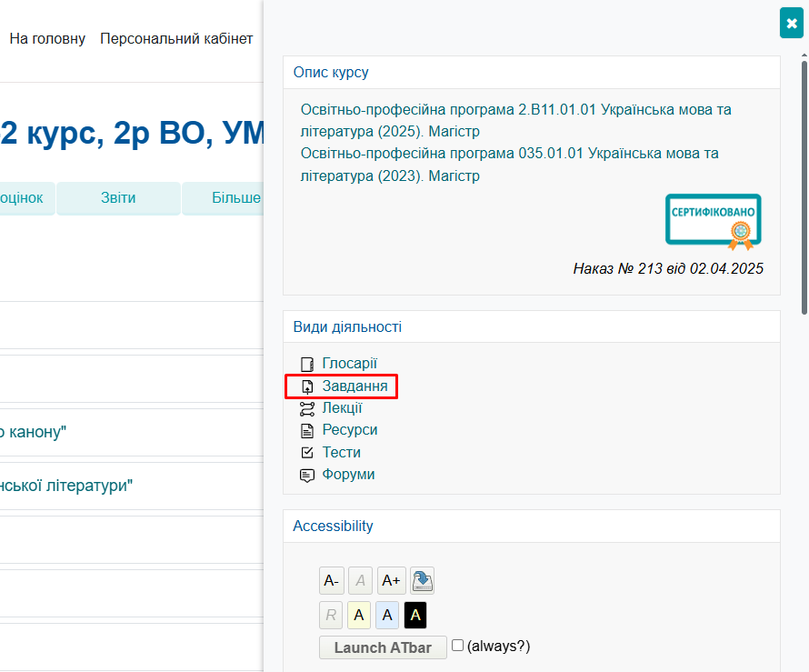Click the Завдання upload icon
This screenshot has width=809, height=672.
click(x=306, y=386)
